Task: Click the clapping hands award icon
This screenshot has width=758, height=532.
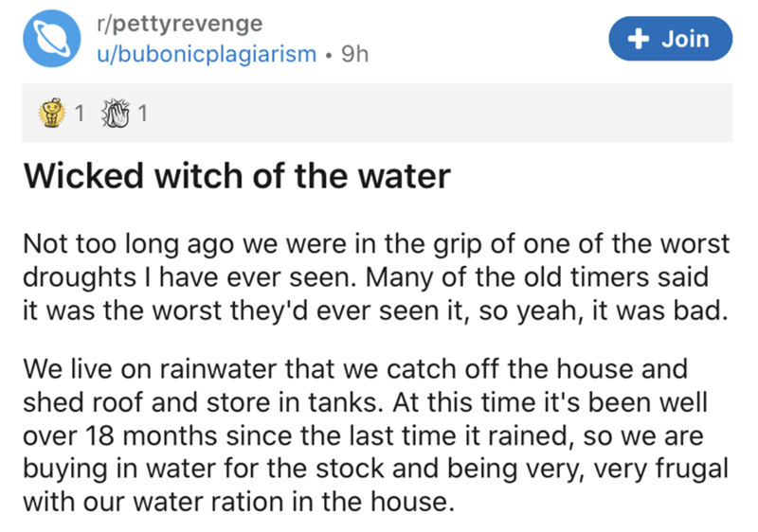Action: (x=117, y=115)
